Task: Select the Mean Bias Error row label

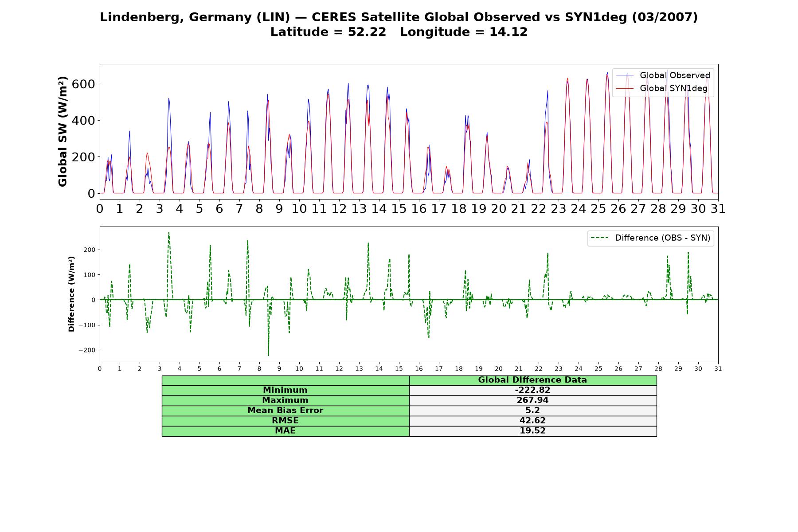Action: (285, 411)
